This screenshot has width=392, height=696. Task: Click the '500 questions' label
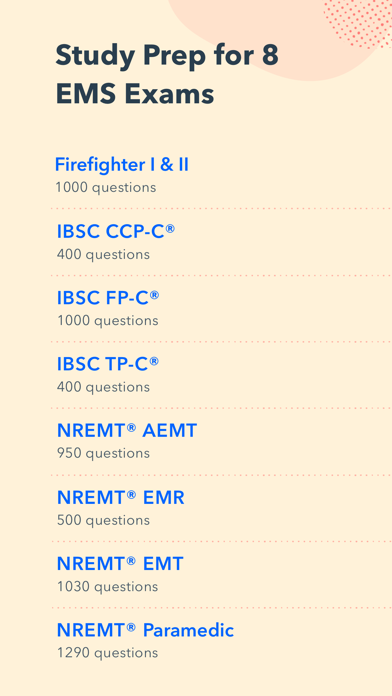point(103,520)
